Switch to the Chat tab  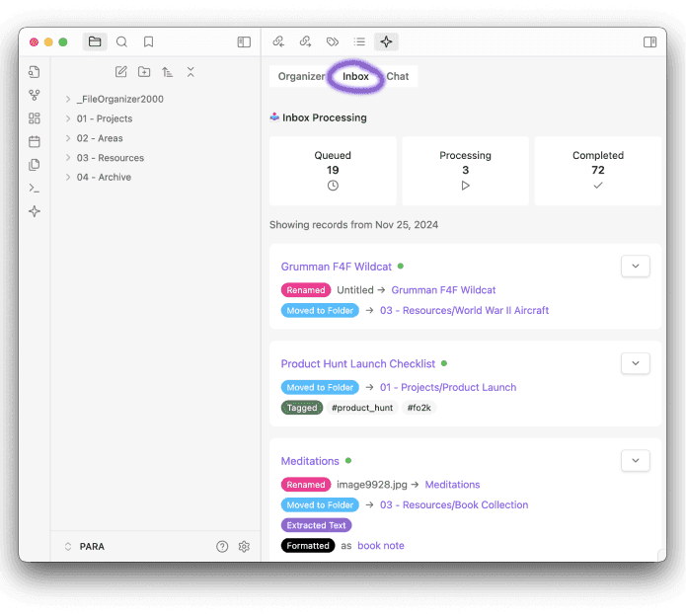[x=397, y=77]
